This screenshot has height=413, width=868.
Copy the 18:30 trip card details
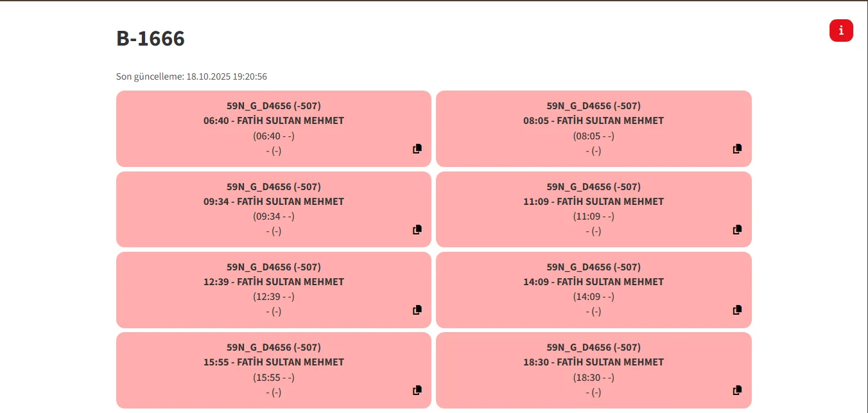coord(737,390)
